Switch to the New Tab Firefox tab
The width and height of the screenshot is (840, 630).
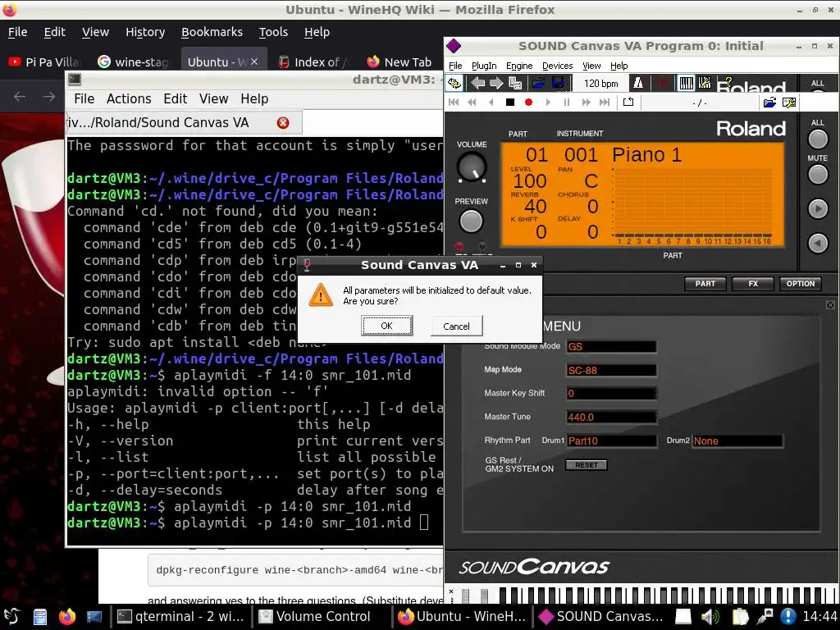(399, 62)
